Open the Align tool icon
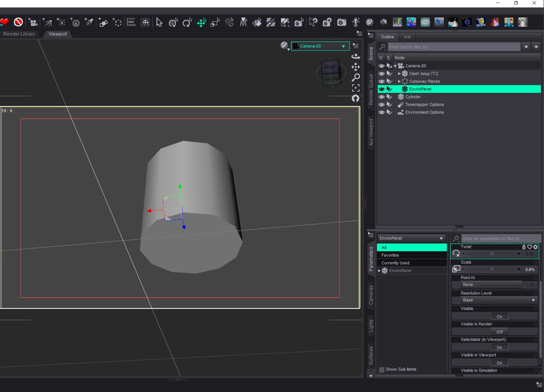Screen dimensions: 544x392 tap(131, 23)
